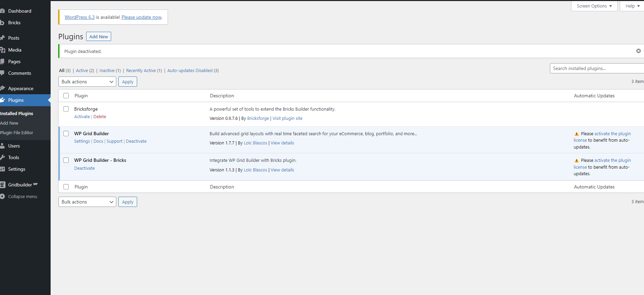This screenshot has width=644, height=295.
Task: Expand Screen Options panel
Action: 594,6
